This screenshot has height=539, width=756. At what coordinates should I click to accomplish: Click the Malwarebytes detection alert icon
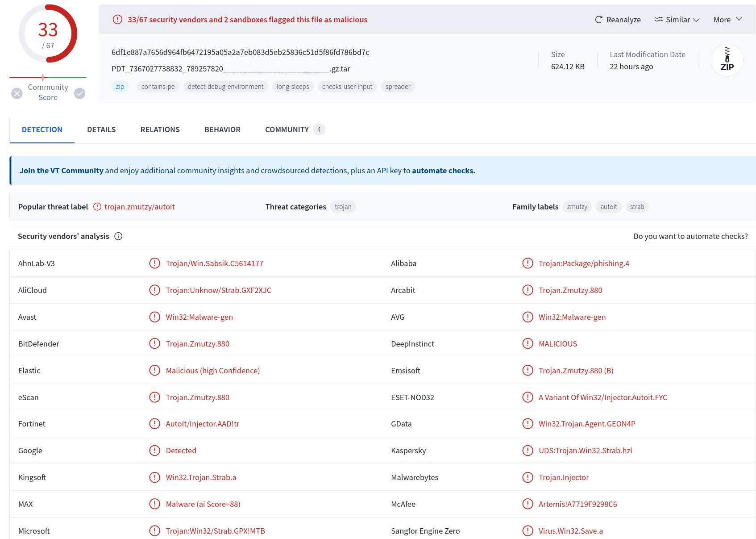click(x=528, y=477)
